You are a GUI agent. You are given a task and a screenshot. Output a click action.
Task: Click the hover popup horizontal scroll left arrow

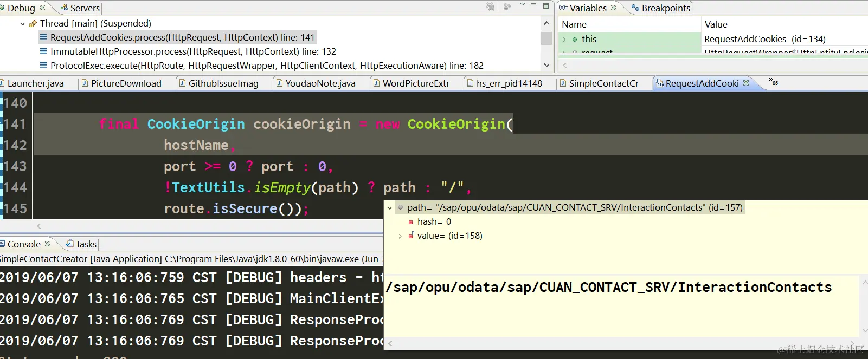(x=390, y=343)
